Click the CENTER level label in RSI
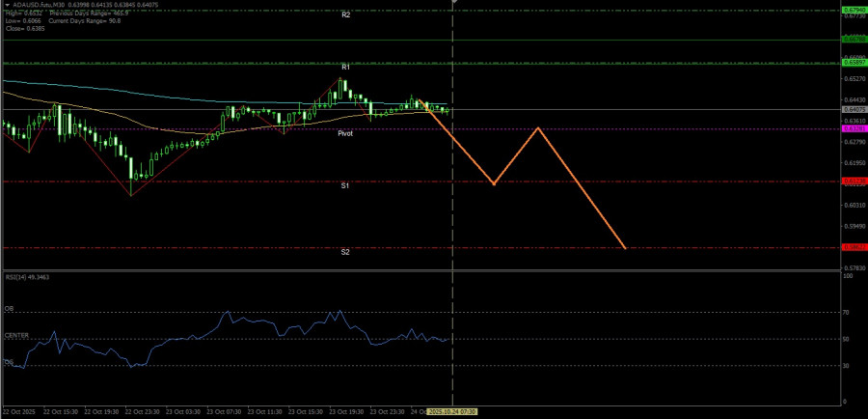The image size is (868, 419). (16, 335)
